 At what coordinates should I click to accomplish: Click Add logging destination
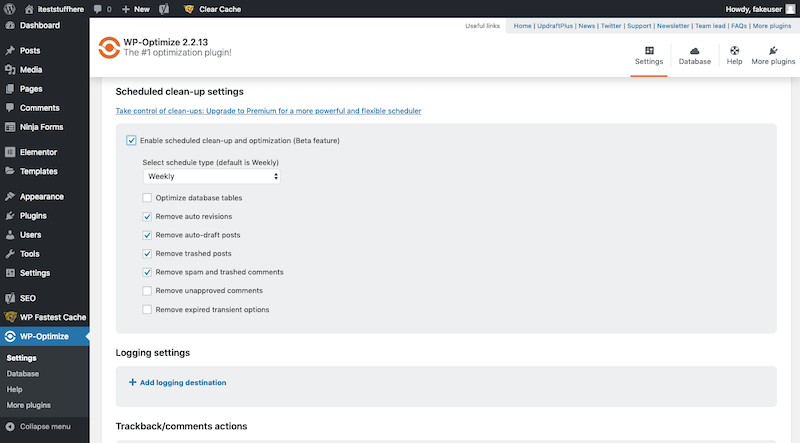coord(178,382)
